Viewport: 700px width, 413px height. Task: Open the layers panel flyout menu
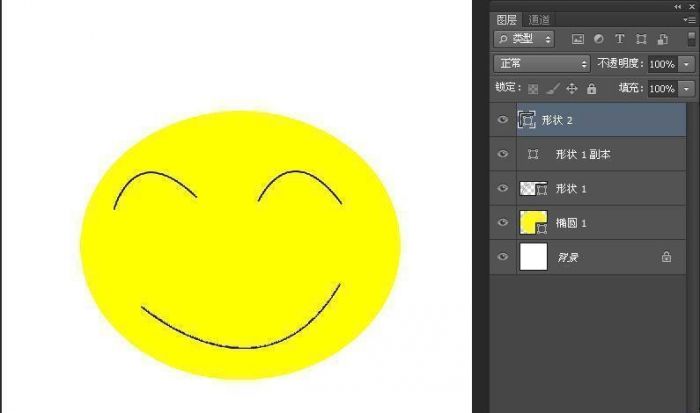click(x=688, y=18)
